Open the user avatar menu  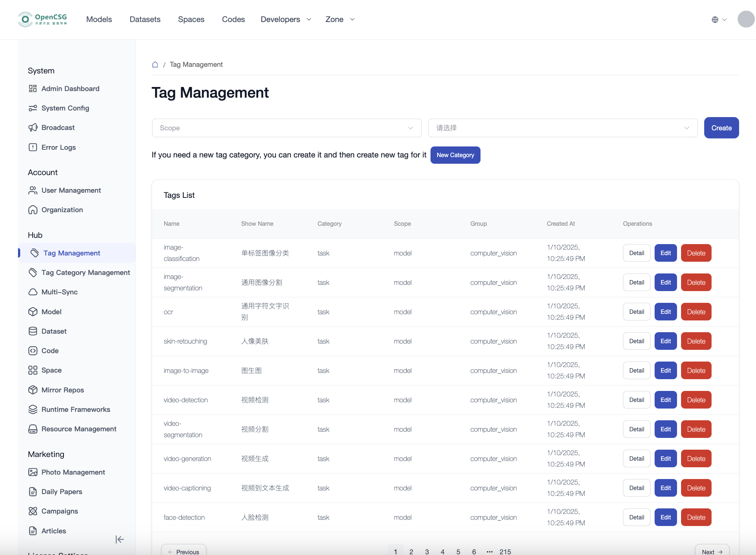coord(746,19)
